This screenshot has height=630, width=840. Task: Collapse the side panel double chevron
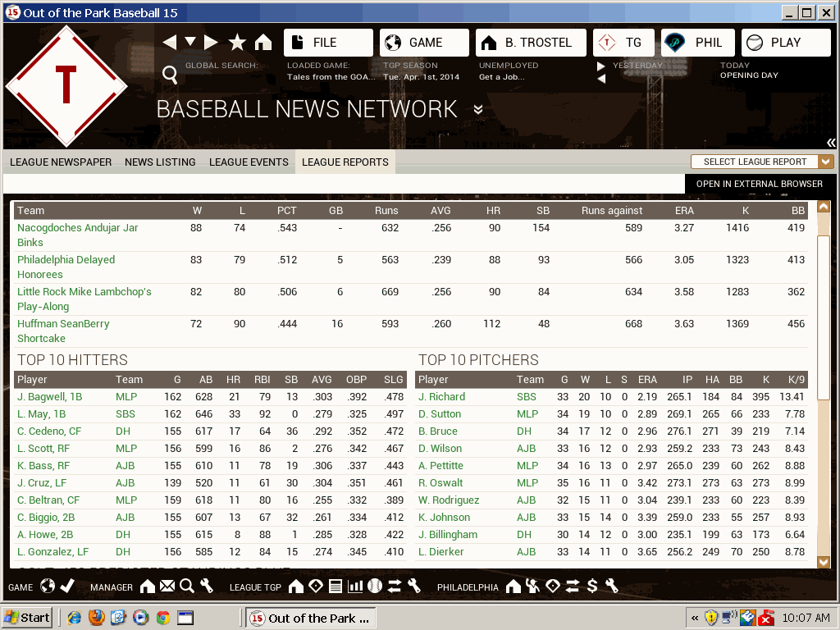click(x=831, y=143)
